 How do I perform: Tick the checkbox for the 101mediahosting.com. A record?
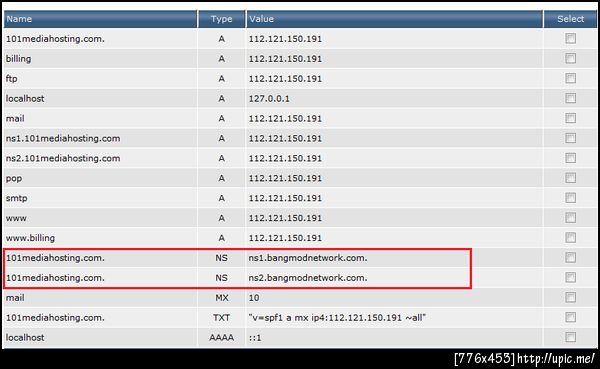pos(571,38)
